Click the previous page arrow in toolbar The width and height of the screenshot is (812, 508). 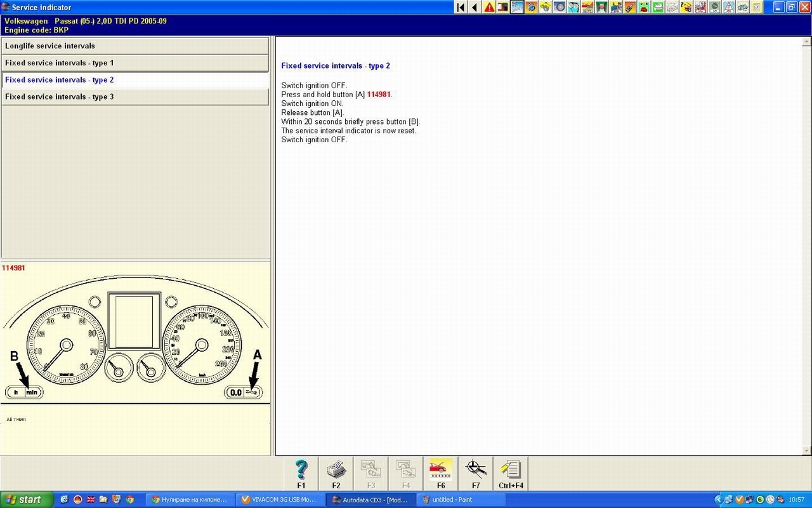coord(475,8)
